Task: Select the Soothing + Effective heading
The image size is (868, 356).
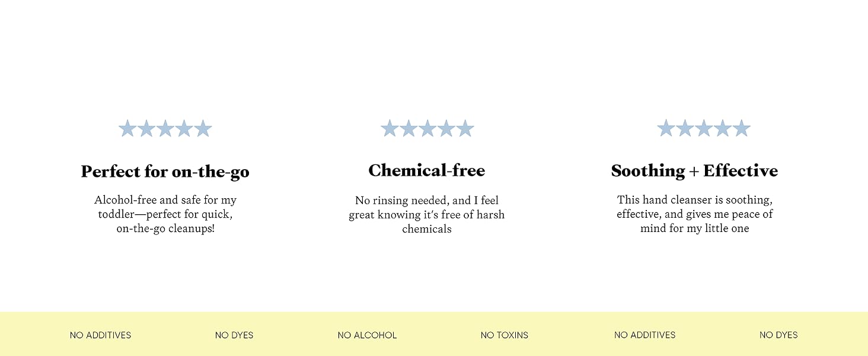Action: [694, 171]
